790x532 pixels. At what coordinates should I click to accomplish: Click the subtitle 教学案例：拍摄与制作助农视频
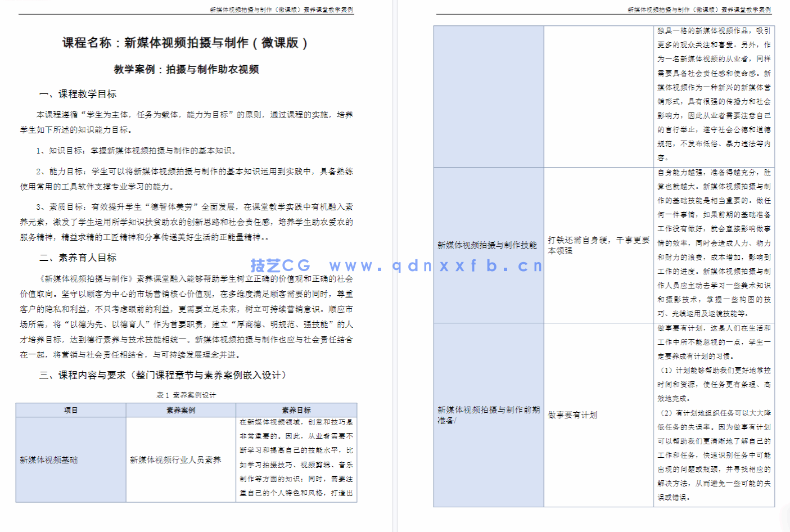186,70
